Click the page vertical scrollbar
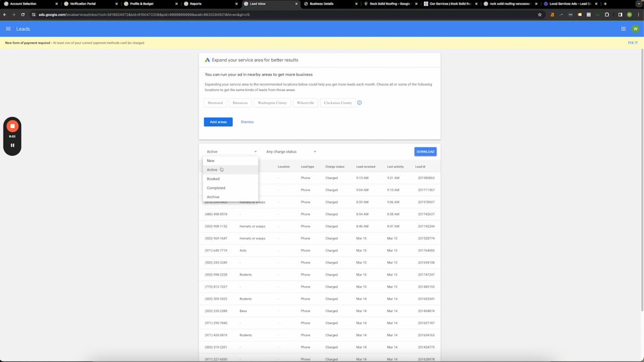Screen dimensions: 644x362 pos(642,180)
